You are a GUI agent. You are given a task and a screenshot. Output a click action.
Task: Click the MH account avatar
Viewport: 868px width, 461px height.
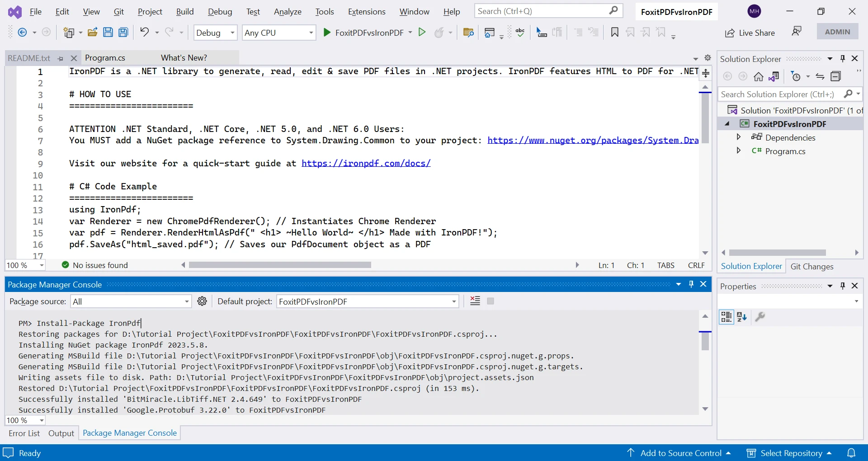[x=754, y=11]
